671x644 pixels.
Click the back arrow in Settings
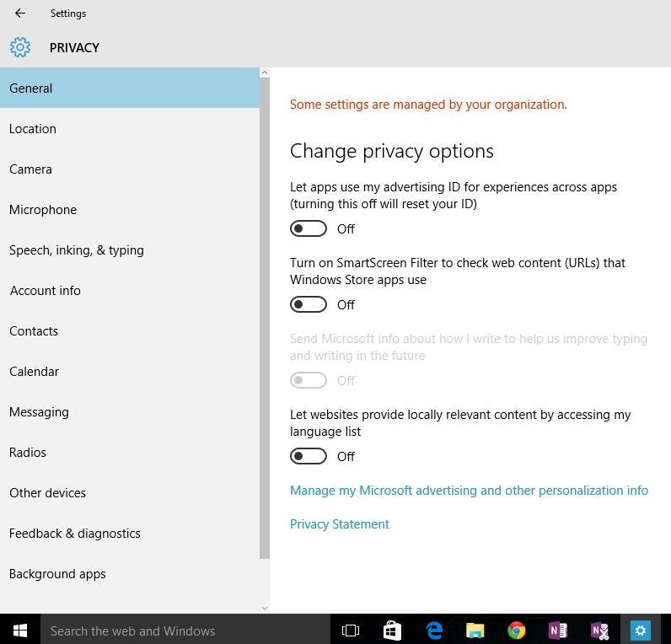[20, 13]
